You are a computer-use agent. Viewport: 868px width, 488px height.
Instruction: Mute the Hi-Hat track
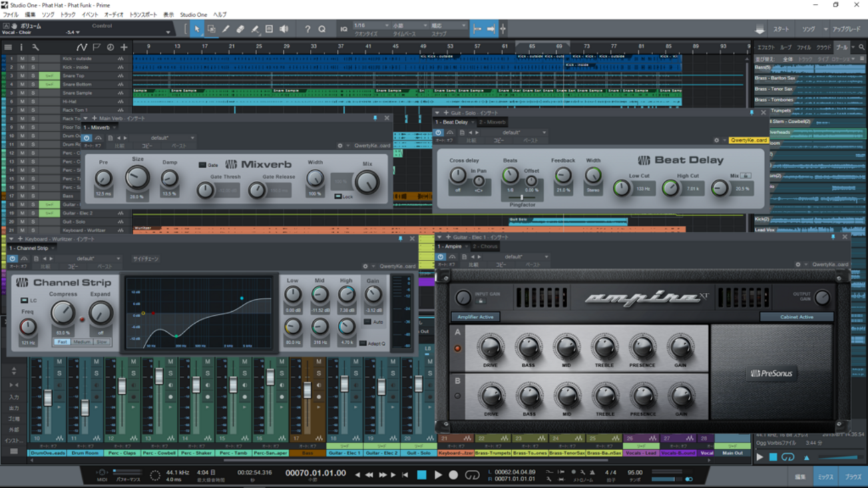click(x=22, y=101)
